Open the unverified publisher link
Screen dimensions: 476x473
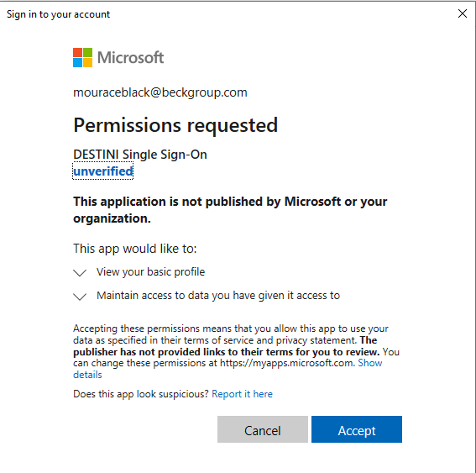pyautogui.click(x=103, y=171)
